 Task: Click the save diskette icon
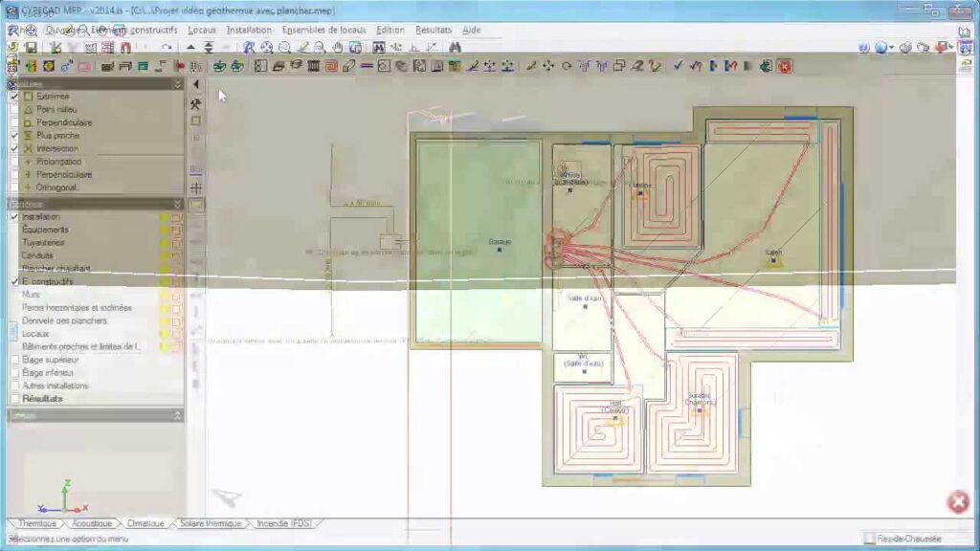click(31, 47)
